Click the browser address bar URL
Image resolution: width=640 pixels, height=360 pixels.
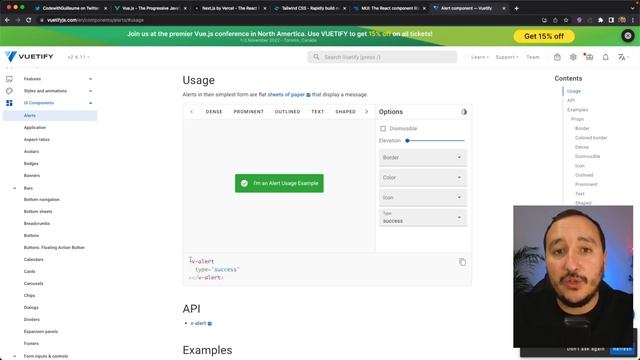point(96,20)
